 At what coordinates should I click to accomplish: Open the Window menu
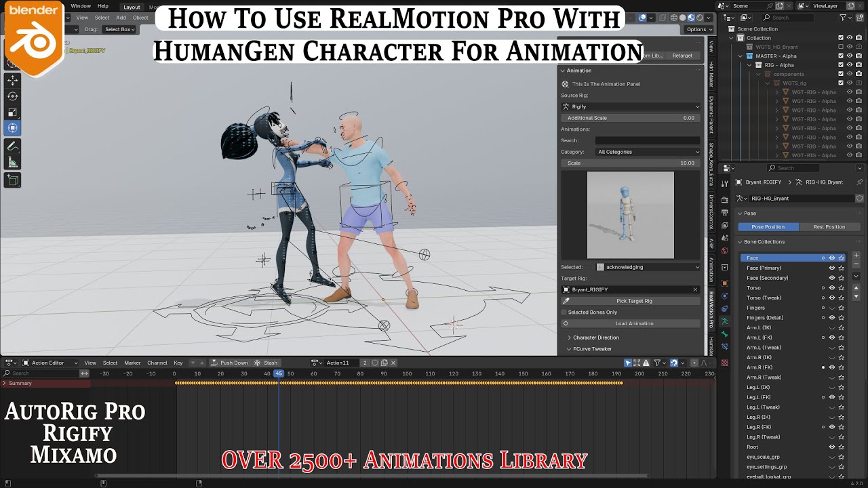tap(80, 6)
